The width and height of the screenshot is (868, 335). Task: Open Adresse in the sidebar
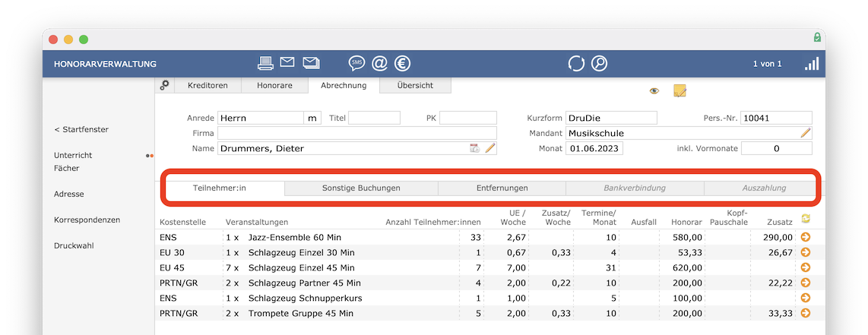[68, 194]
